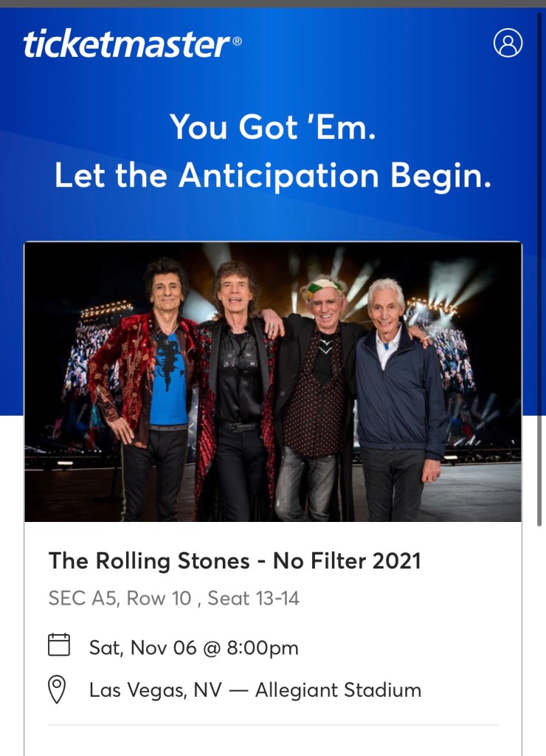
Task: Select the Sat, Nov 06 date text
Action: pyautogui.click(x=143, y=647)
